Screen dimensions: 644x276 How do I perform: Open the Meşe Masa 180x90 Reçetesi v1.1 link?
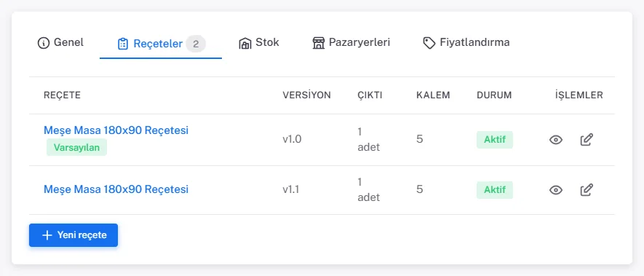coord(116,189)
